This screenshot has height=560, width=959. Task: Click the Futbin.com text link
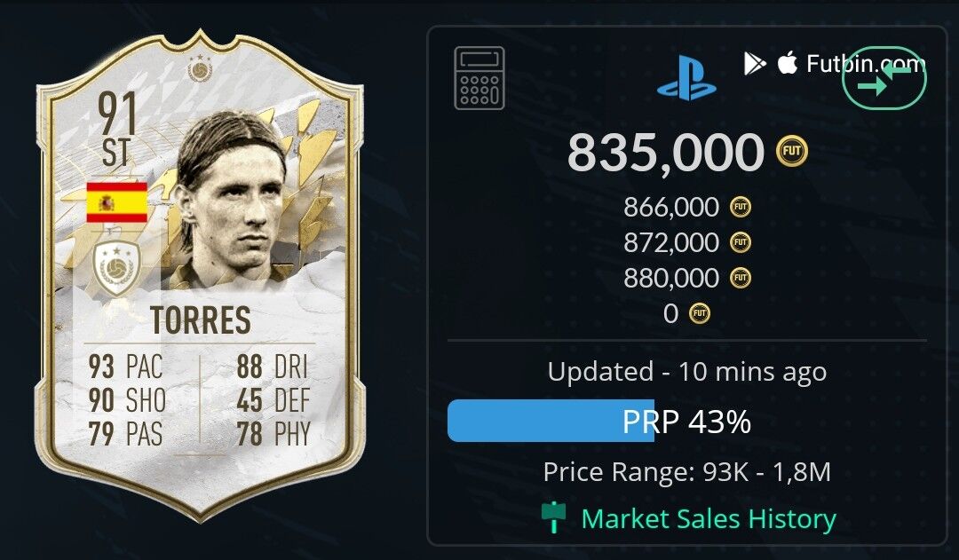point(866,64)
